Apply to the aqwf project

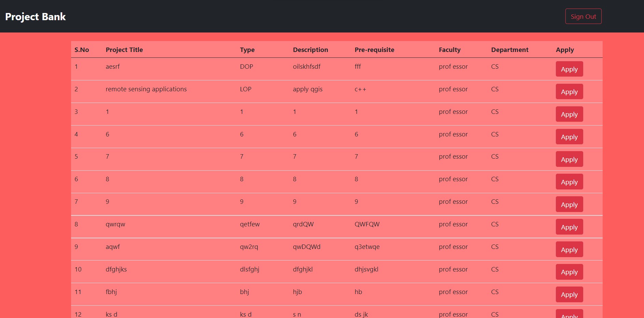coord(569,250)
